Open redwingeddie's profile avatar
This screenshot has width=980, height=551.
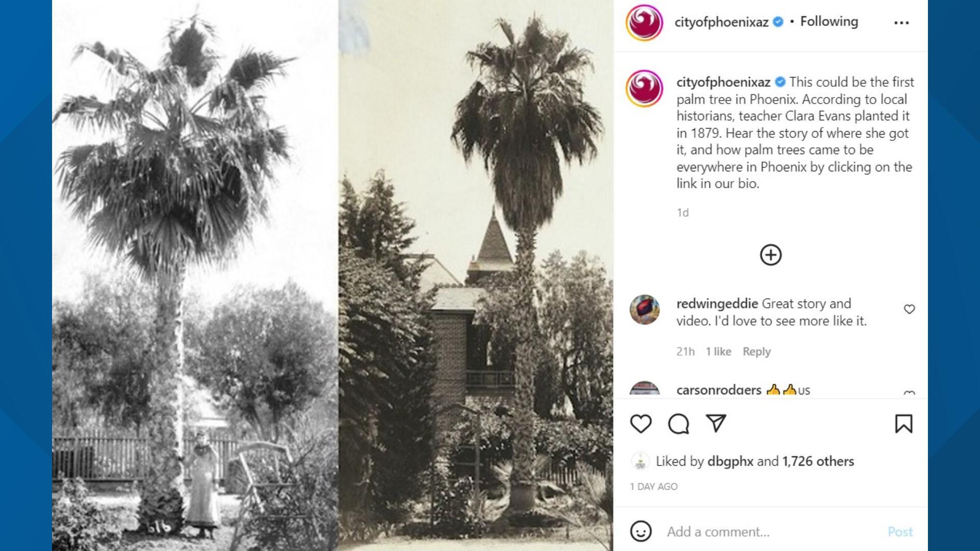645,310
